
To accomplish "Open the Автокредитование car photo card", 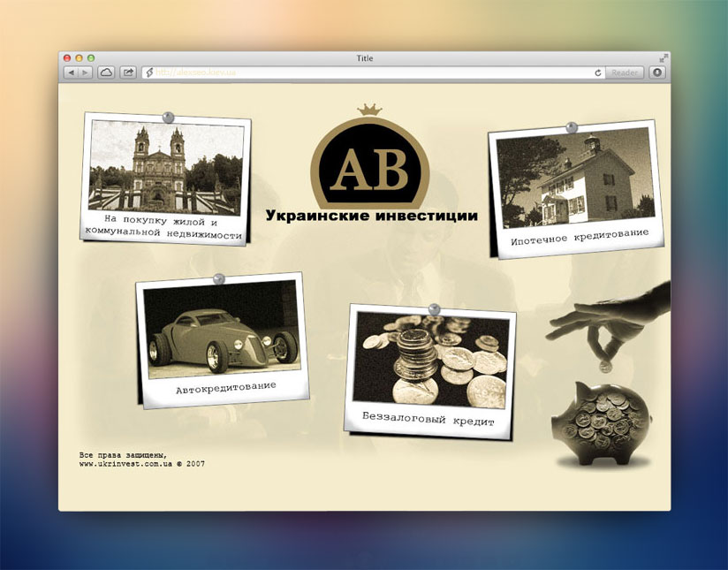I will click(x=222, y=329).
